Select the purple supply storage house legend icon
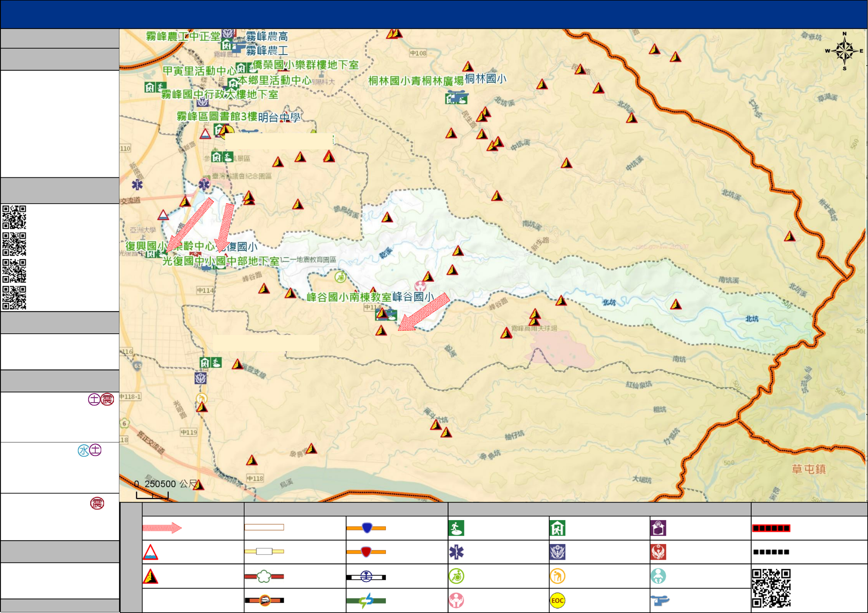The height and width of the screenshot is (613, 868). tap(658, 528)
